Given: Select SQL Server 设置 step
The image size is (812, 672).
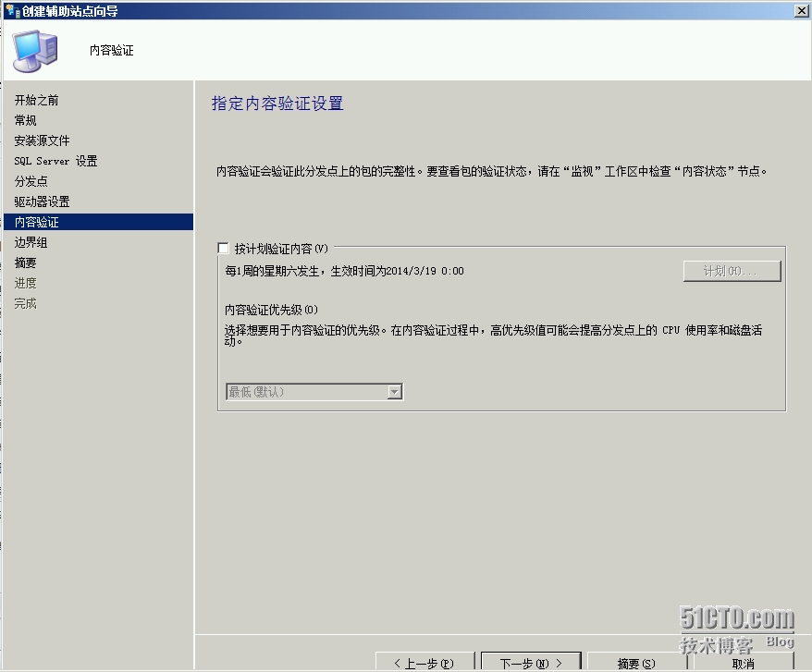Looking at the screenshot, I should point(55,161).
